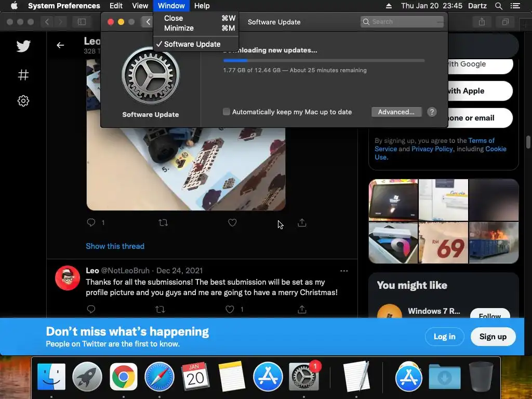Open the Downloads folder in Dock

(445, 377)
